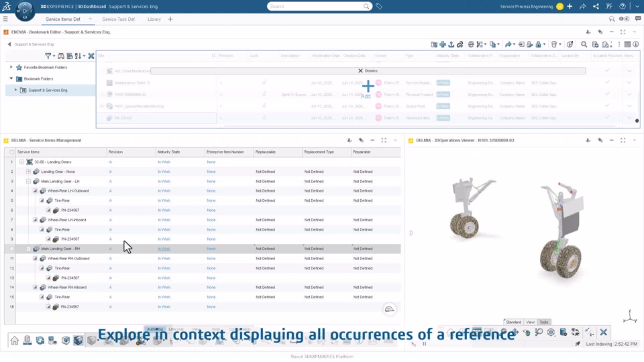Collapse the Main Landing Gear - RH node
Screen dimensions: 644x362
coord(28,249)
